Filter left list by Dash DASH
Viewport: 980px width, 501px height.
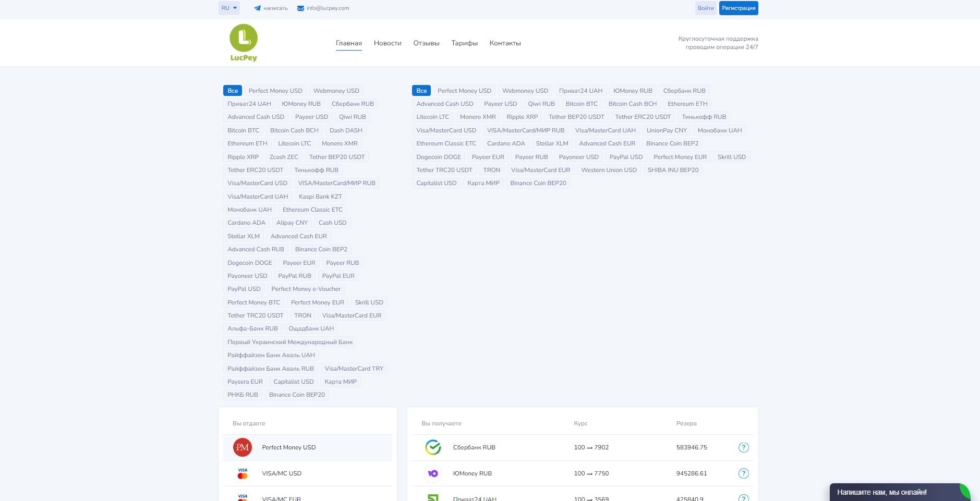coord(346,130)
